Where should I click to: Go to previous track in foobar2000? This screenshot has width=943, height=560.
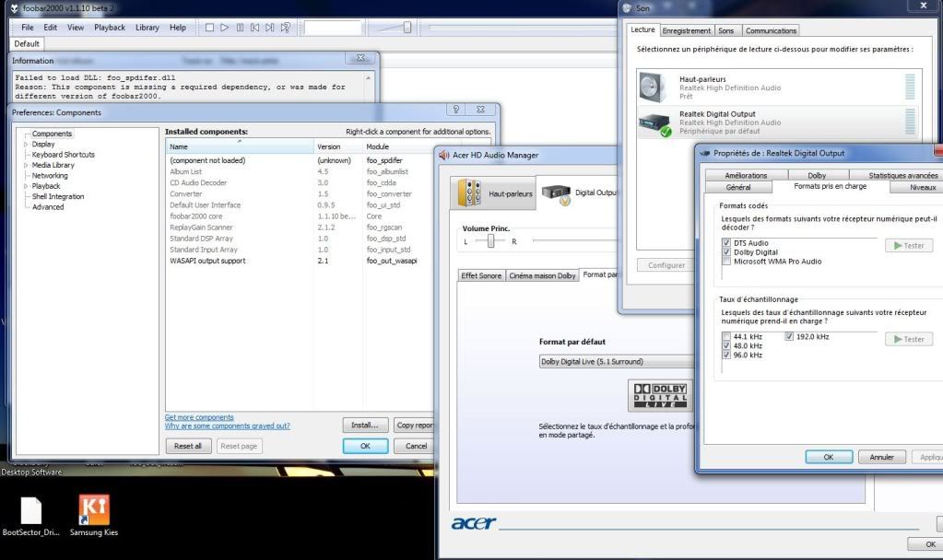pos(255,28)
